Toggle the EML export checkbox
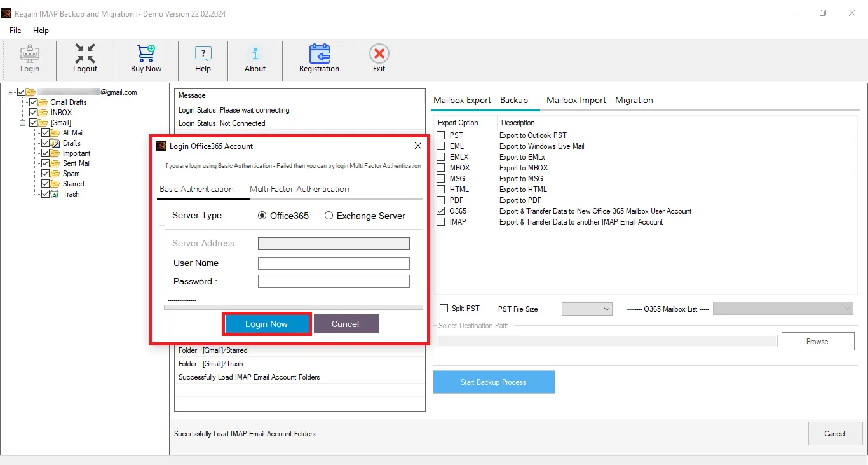Screen dimensions: 868x465 point(441,146)
